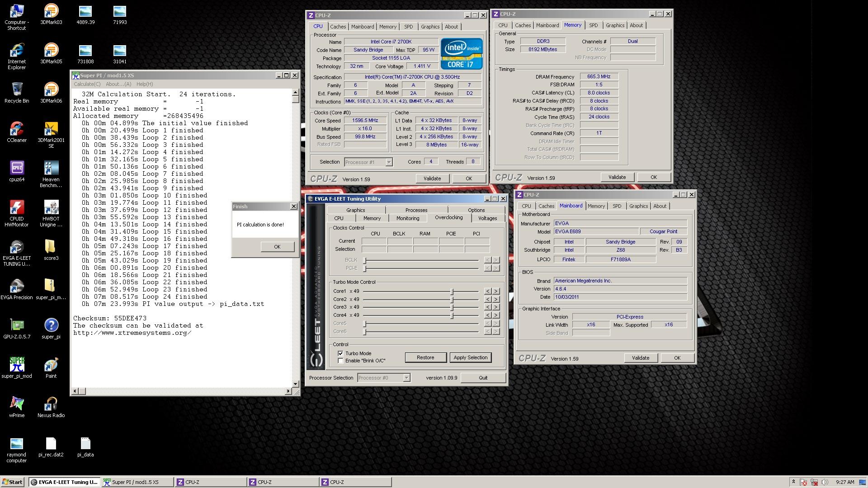Increase BCLK with the right arrow

tap(496, 260)
